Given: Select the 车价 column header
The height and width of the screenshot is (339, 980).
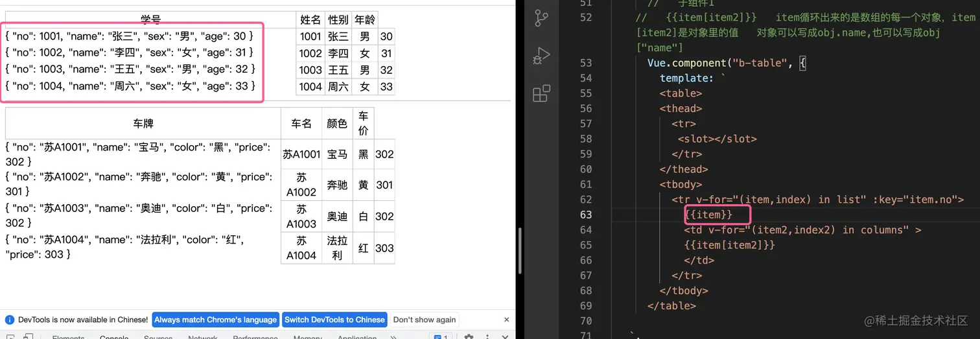Looking at the screenshot, I should coord(363,123).
